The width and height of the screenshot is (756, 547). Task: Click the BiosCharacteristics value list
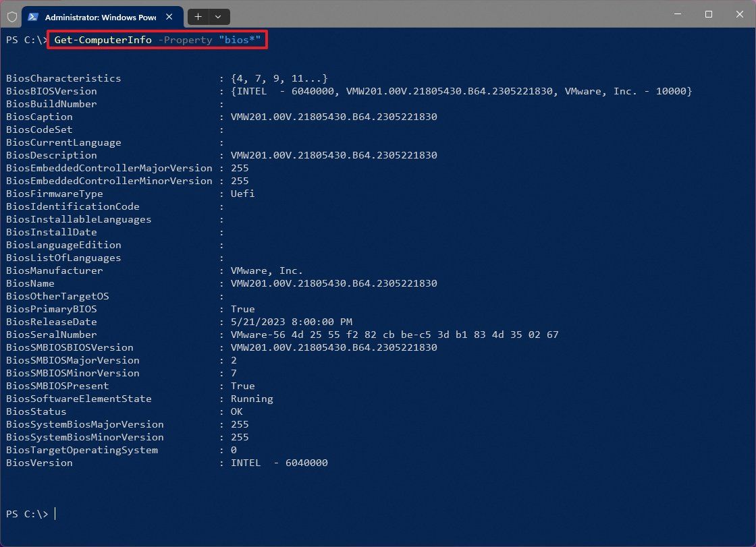tap(279, 78)
